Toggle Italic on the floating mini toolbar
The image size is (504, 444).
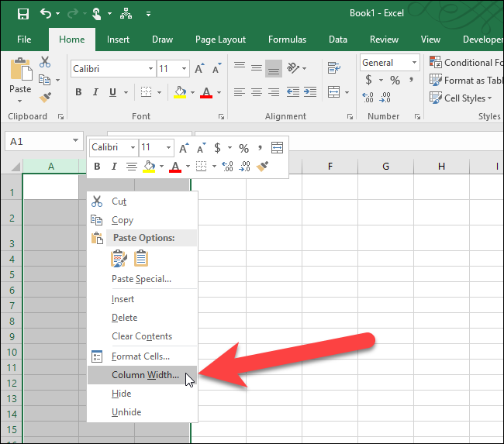tap(114, 166)
